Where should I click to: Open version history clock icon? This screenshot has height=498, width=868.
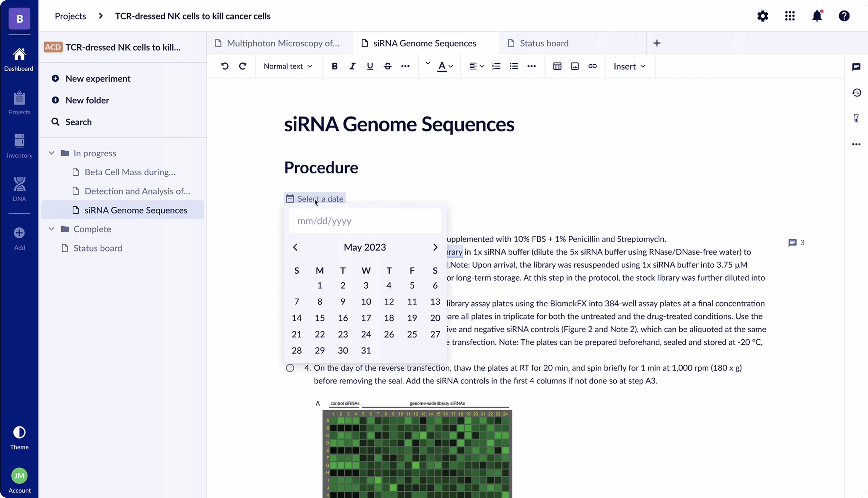coord(856,93)
